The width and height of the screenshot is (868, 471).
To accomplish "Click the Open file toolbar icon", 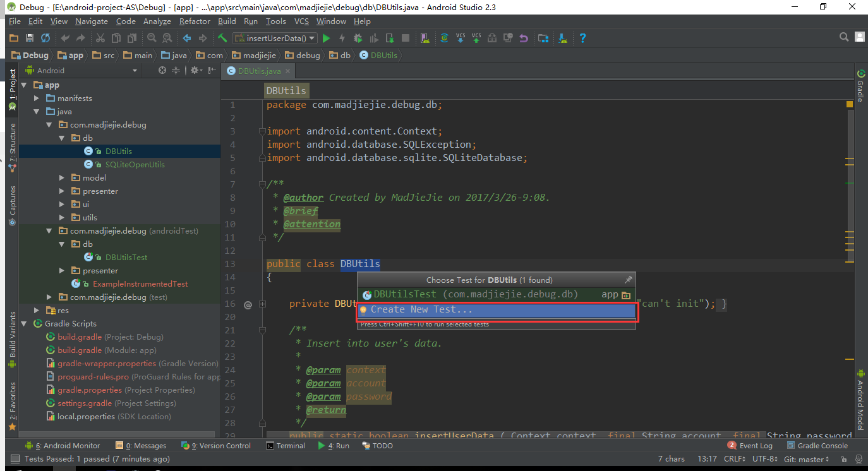I will 14,38.
